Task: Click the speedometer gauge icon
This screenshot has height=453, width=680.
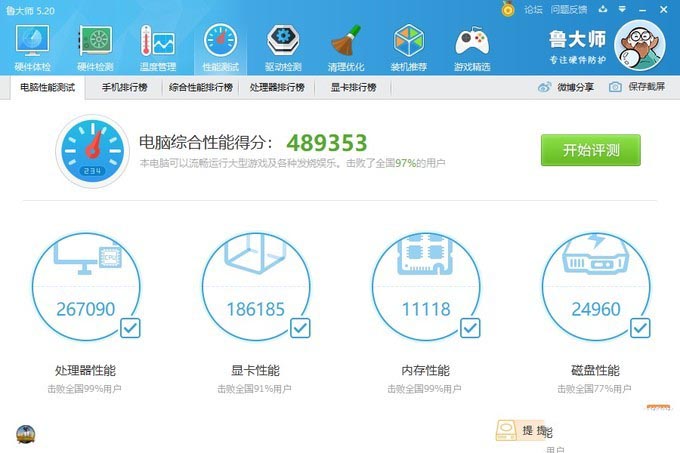Action: pos(92,151)
